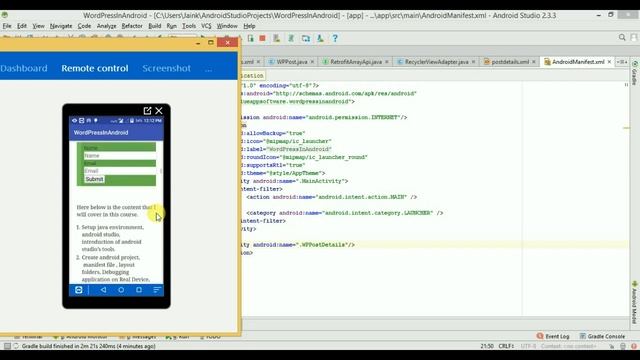The image size is (640, 360).
Task: Click the 21:50 cursor position indicator
Action: [487, 346]
